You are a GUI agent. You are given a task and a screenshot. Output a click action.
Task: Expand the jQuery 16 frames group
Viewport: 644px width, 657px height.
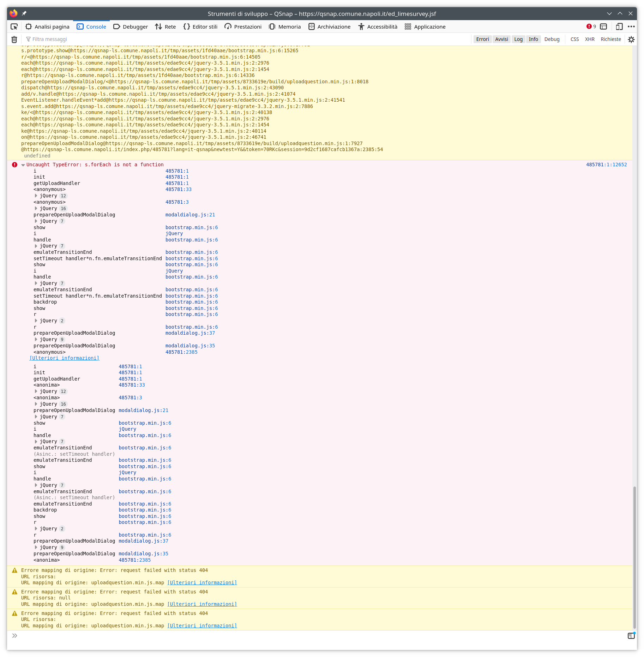coord(36,208)
